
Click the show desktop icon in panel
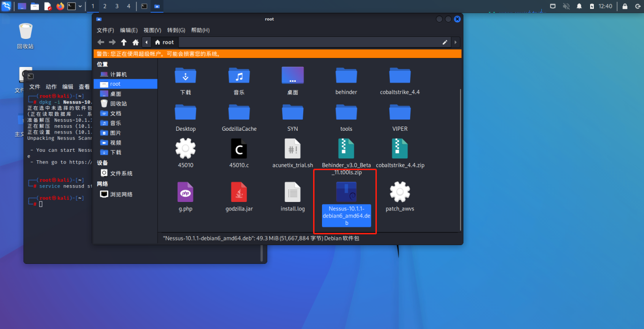(22, 6)
